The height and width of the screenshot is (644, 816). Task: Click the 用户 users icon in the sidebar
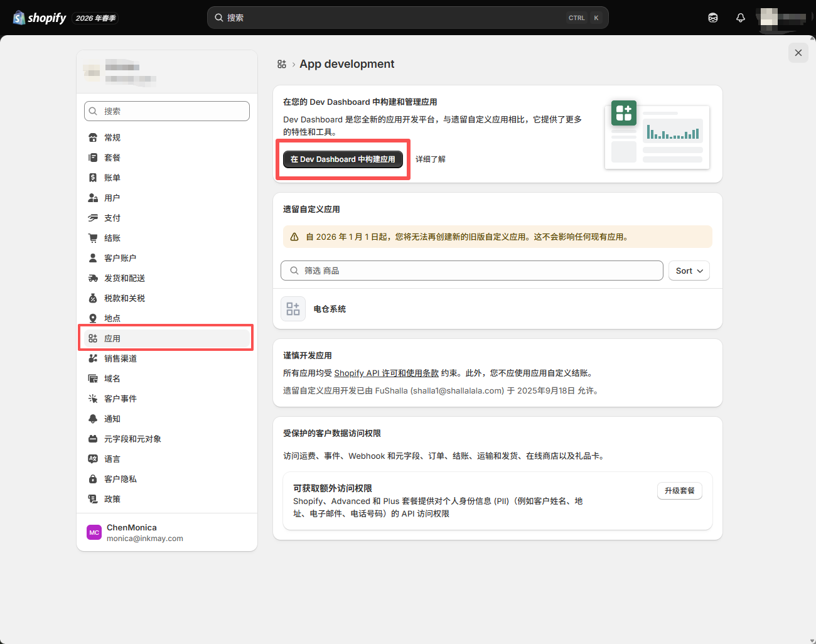pos(93,198)
